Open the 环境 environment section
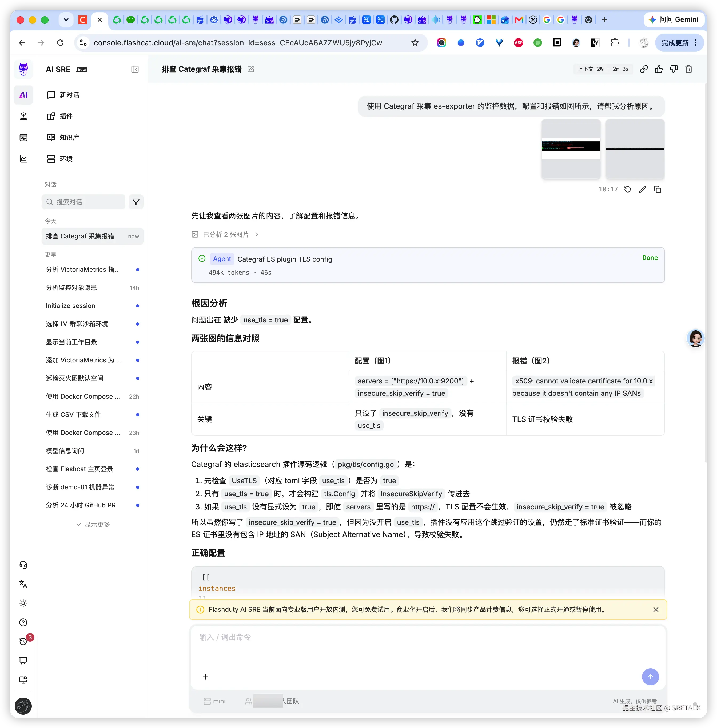Image resolution: width=717 pixels, height=728 pixels. coord(59,159)
